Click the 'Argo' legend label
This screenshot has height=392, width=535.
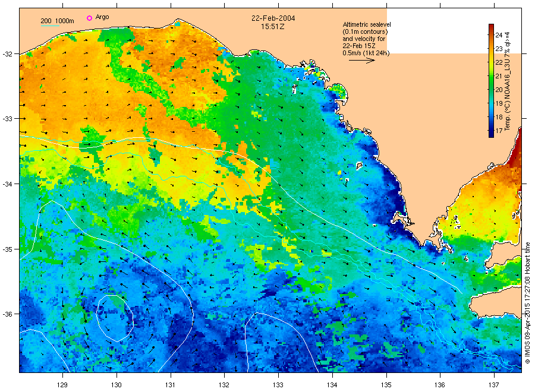click(x=102, y=17)
